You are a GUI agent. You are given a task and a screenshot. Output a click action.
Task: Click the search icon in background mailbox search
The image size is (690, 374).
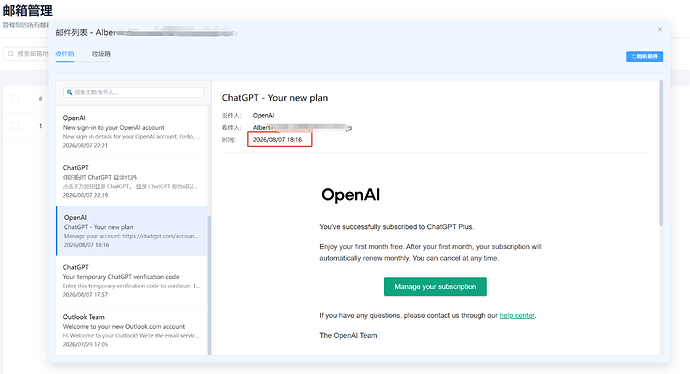(x=11, y=54)
